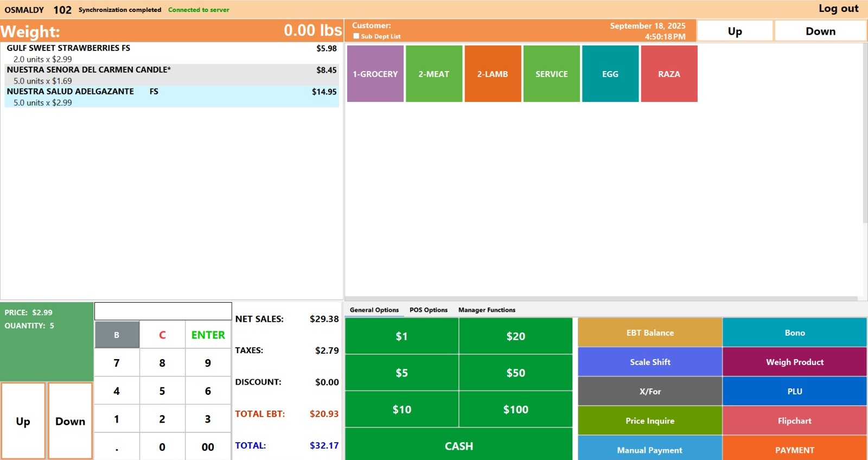Click the Weigh Product button
868x460 pixels.
point(795,362)
